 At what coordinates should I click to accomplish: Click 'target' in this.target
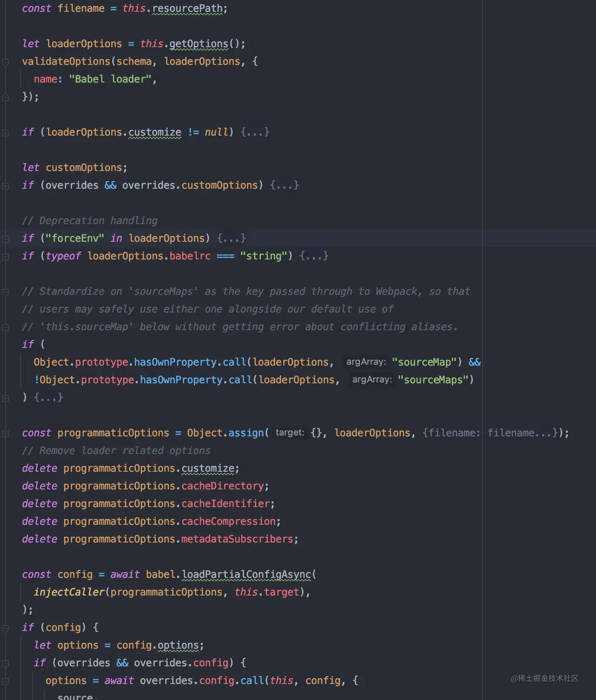[282, 592]
